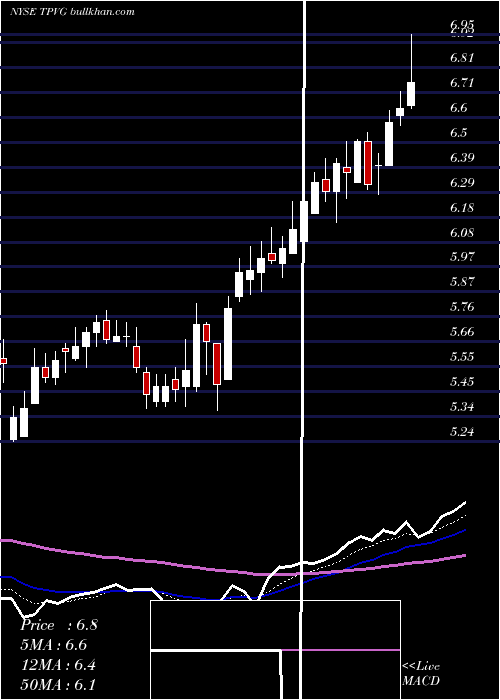Image resolution: width=500 pixels, height=700 pixels.
Task: Select the 5.55 price axis label
Action: tap(462, 357)
